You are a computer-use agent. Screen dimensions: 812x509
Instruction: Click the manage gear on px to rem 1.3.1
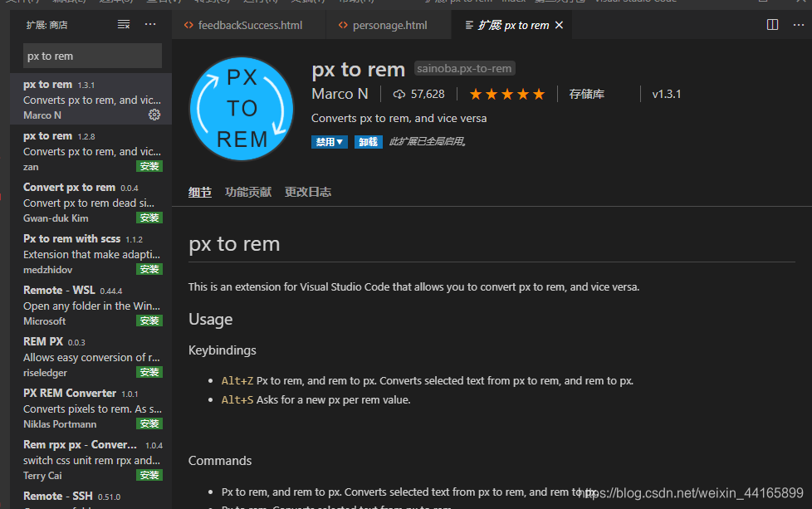pos(154,115)
